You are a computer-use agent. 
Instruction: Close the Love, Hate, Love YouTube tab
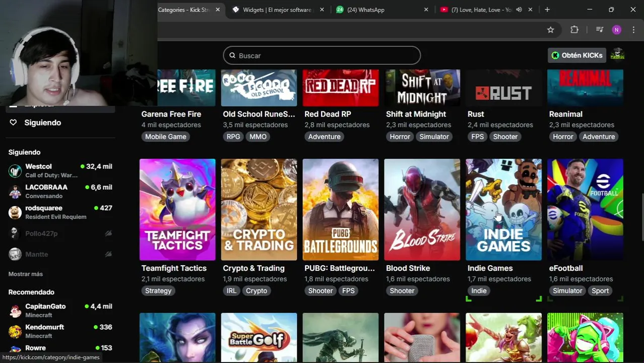530,10
